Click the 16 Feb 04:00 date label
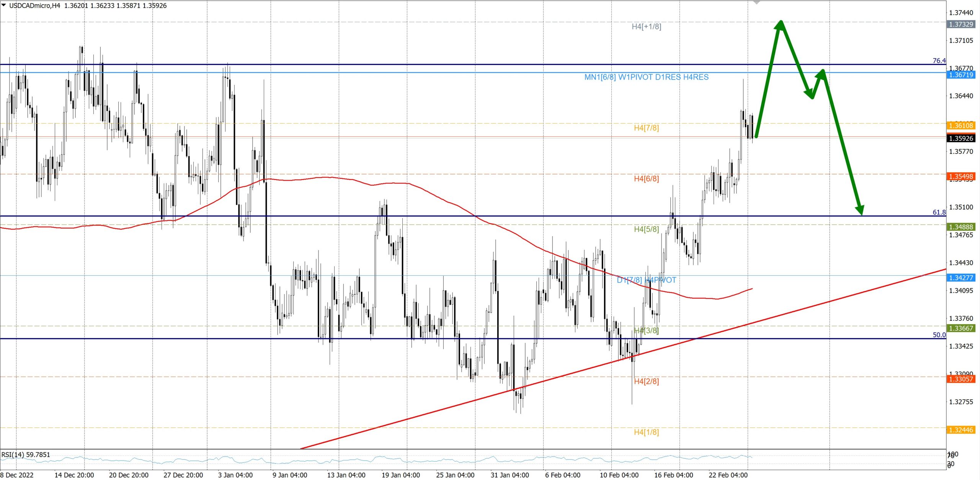Image resolution: width=980 pixels, height=480 pixels. pos(673,475)
